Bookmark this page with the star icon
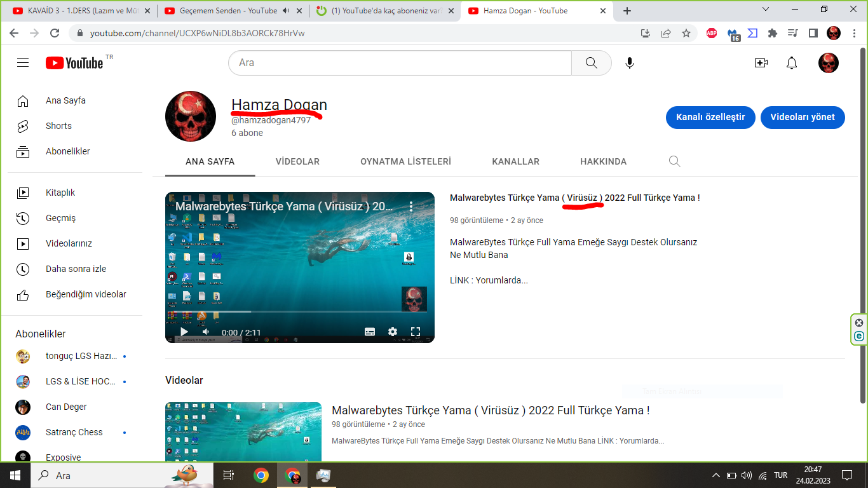Image resolution: width=868 pixels, height=488 pixels. tap(686, 33)
